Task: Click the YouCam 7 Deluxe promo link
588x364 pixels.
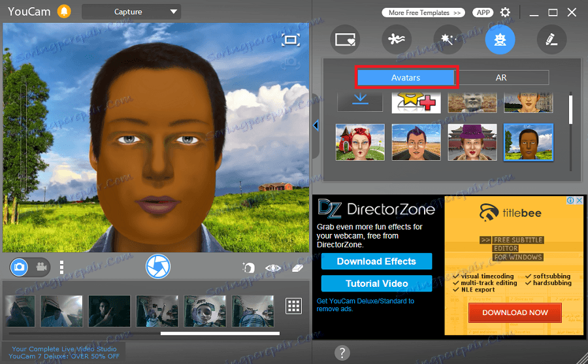Action: point(64,353)
